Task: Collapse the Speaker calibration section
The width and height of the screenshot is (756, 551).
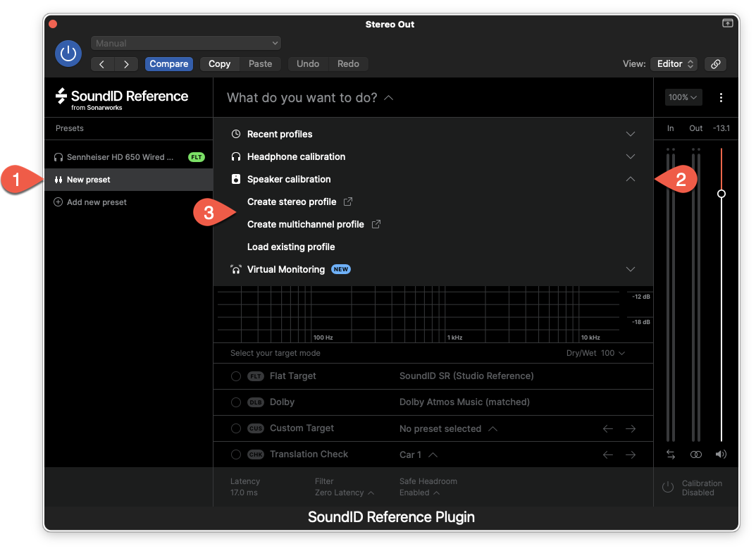Action: tap(630, 179)
